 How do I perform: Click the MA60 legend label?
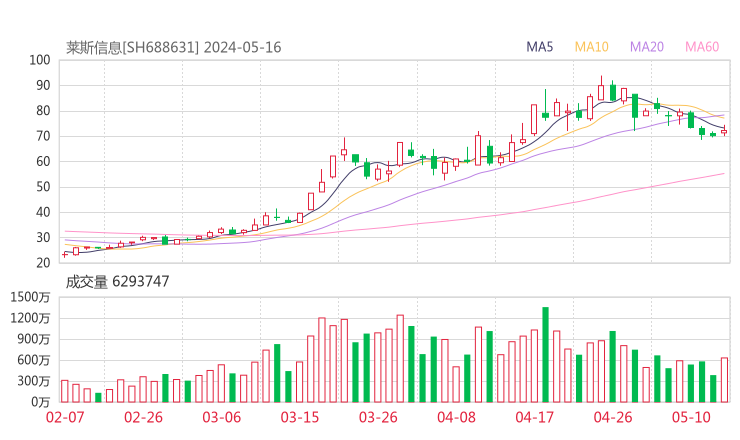(702, 47)
